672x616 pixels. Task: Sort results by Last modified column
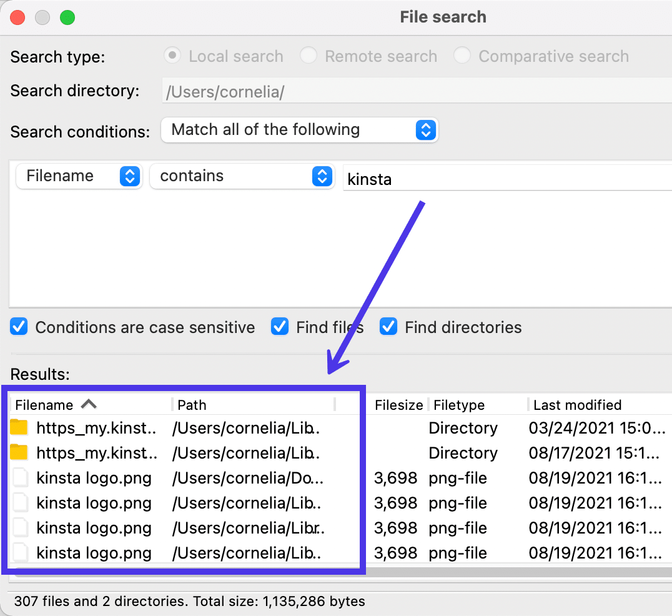click(577, 405)
